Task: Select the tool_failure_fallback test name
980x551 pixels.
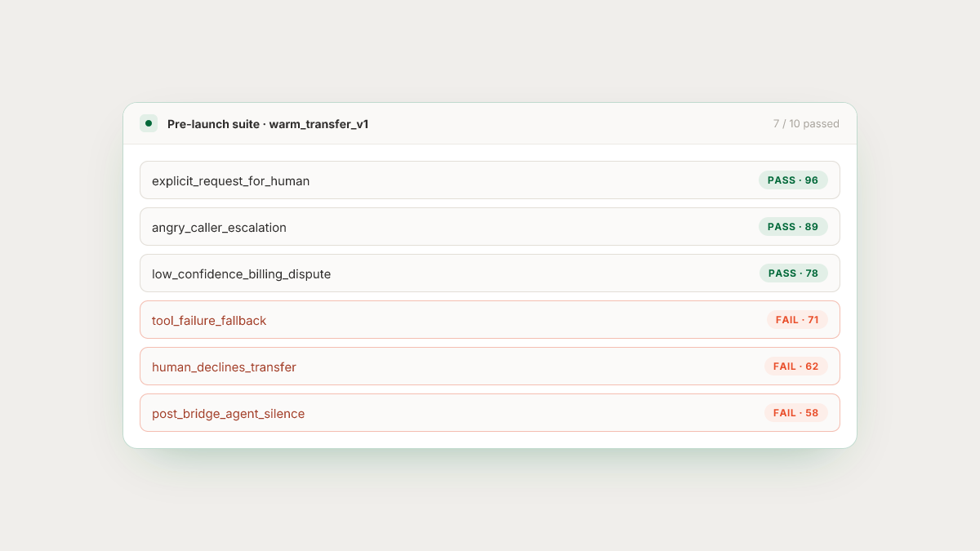Action: [209, 321]
